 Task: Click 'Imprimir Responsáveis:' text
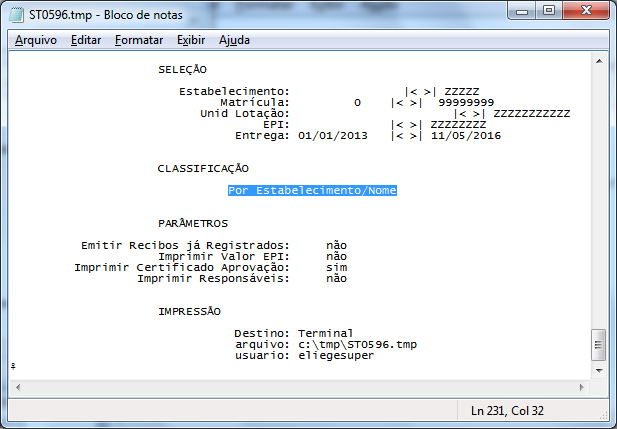pyautogui.click(x=213, y=279)
